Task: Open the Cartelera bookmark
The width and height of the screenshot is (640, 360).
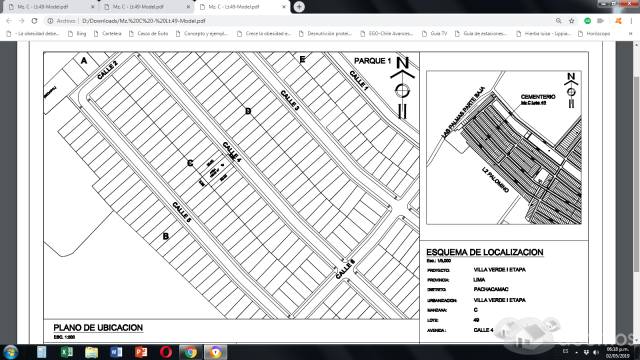Action: pyautogui.click(x=108, y=33)
